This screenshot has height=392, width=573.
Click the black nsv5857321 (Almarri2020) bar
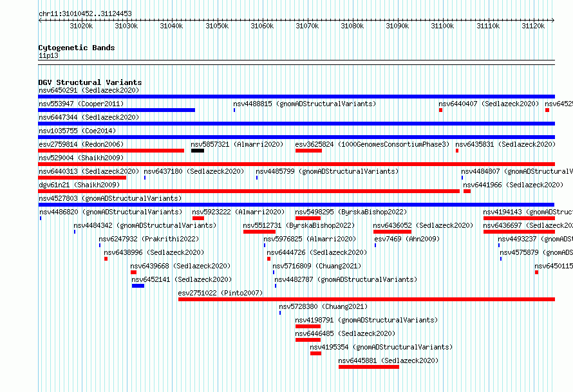click(198, 151)
